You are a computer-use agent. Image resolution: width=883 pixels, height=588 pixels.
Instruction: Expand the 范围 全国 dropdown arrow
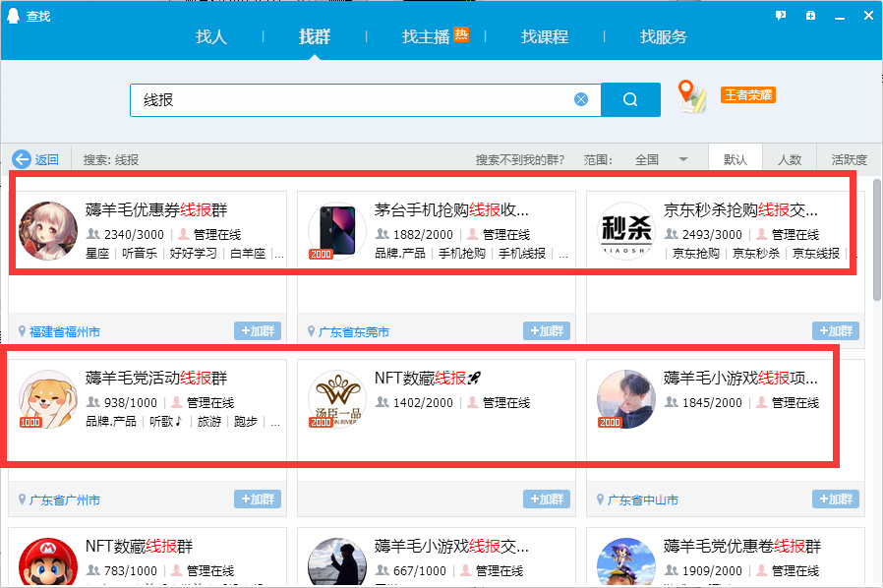[683, 159]
